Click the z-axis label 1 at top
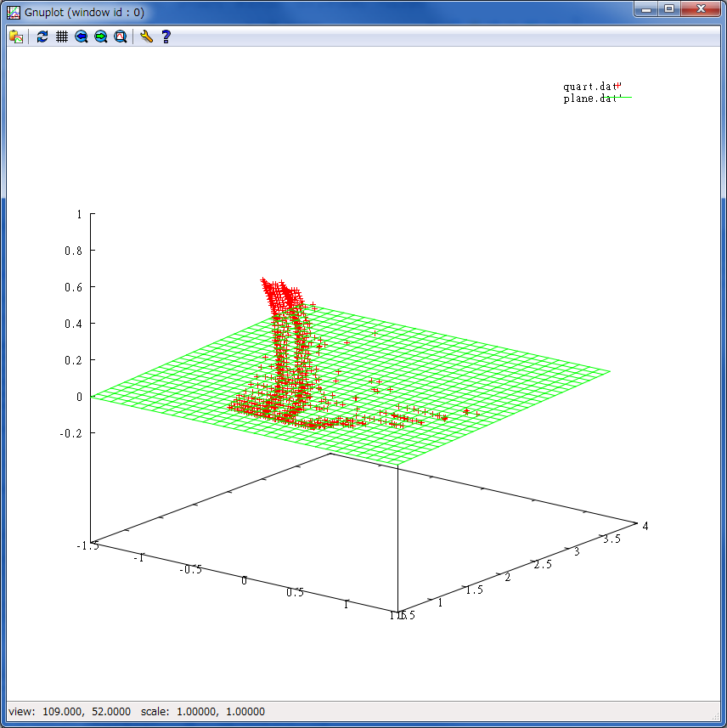Screen dimensions: 727x728 click(79, 215)
